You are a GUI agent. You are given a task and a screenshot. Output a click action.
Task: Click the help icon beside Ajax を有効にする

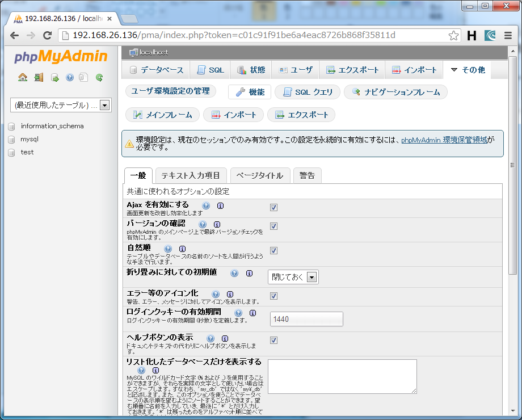206,205
